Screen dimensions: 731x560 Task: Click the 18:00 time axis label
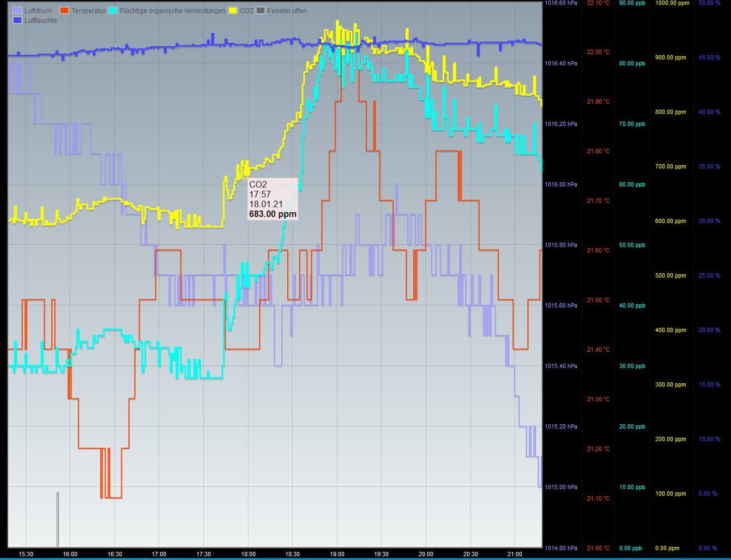[248, 555]
